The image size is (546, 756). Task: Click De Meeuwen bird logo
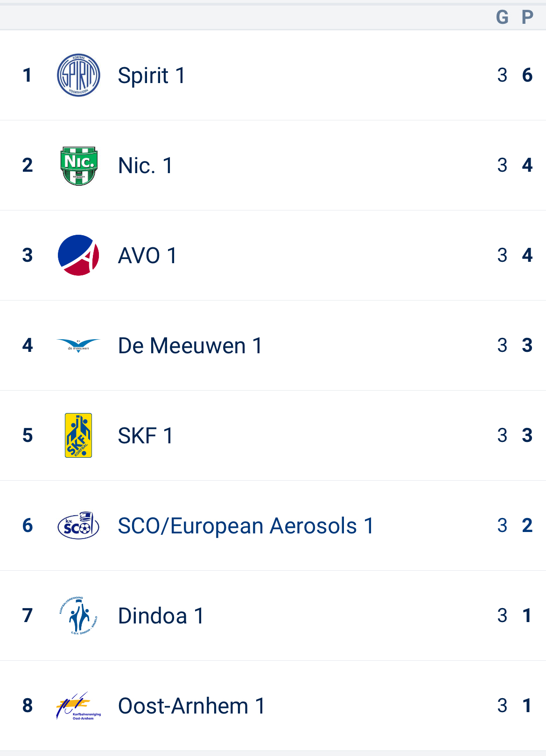pos(78,346)
